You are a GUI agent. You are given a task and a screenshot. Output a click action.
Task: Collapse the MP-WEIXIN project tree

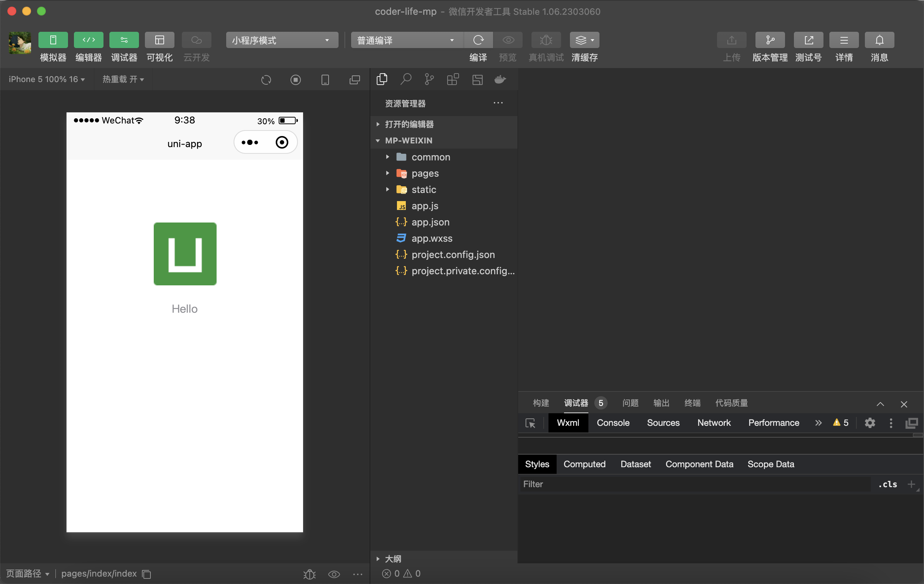point(444,140)
